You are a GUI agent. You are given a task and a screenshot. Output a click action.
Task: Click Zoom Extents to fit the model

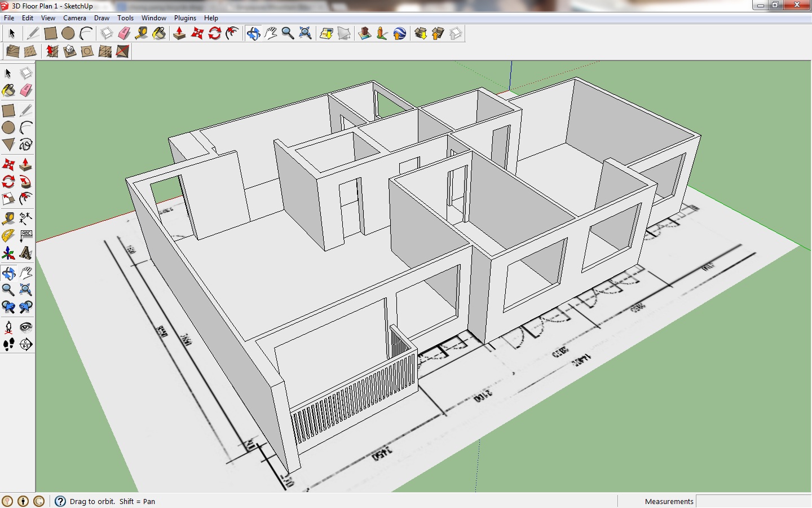(x=305, y=33)
